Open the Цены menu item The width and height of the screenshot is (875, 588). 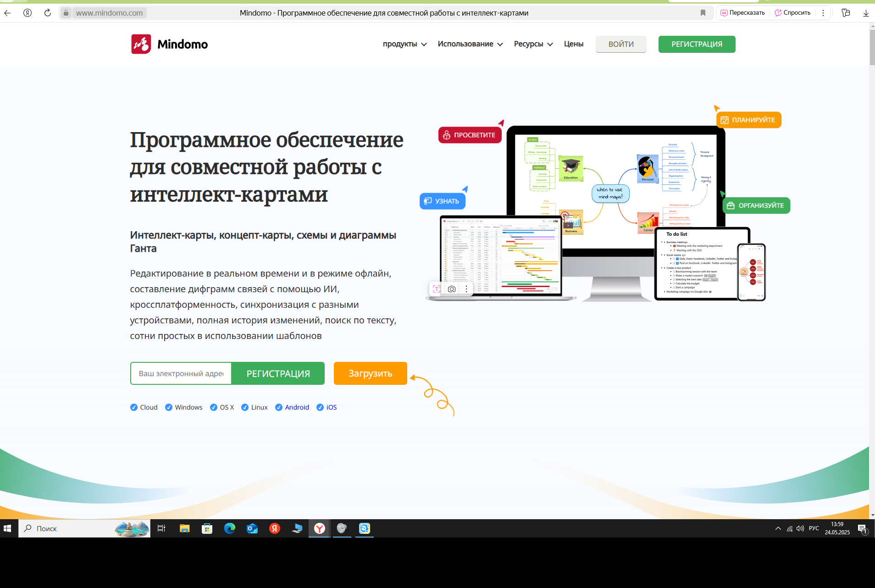tap(573, 44)
